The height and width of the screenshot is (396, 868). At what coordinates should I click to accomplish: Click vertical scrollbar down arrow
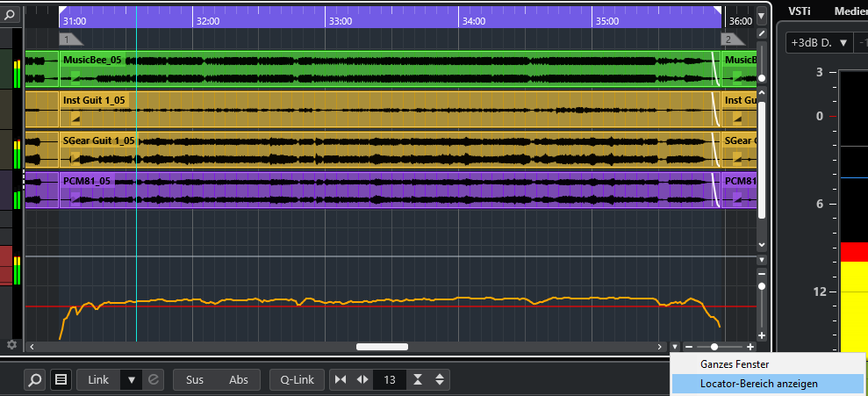click(762, 244)
